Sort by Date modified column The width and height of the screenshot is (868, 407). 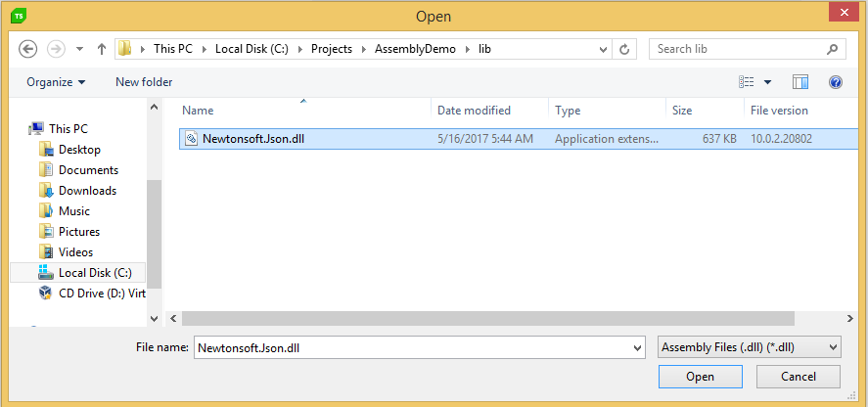[474, 111]
